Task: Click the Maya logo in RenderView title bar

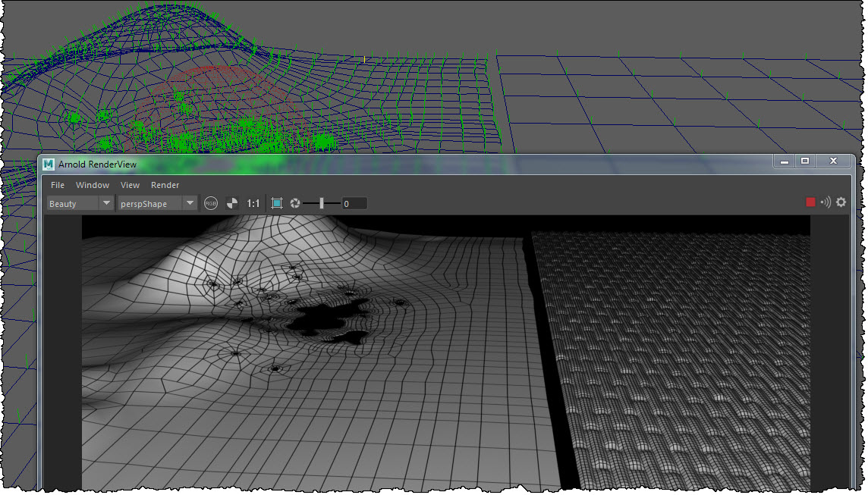Action: [x=49, y=164]
